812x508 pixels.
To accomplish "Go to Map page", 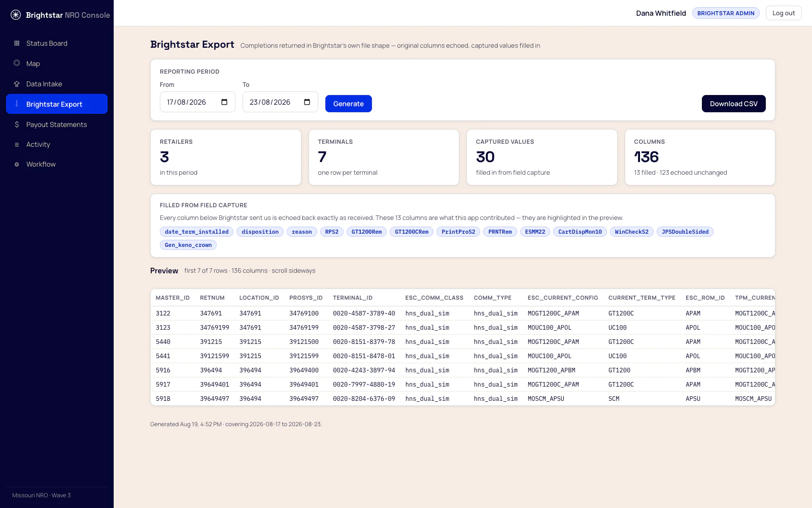I will tap(57, 63).
